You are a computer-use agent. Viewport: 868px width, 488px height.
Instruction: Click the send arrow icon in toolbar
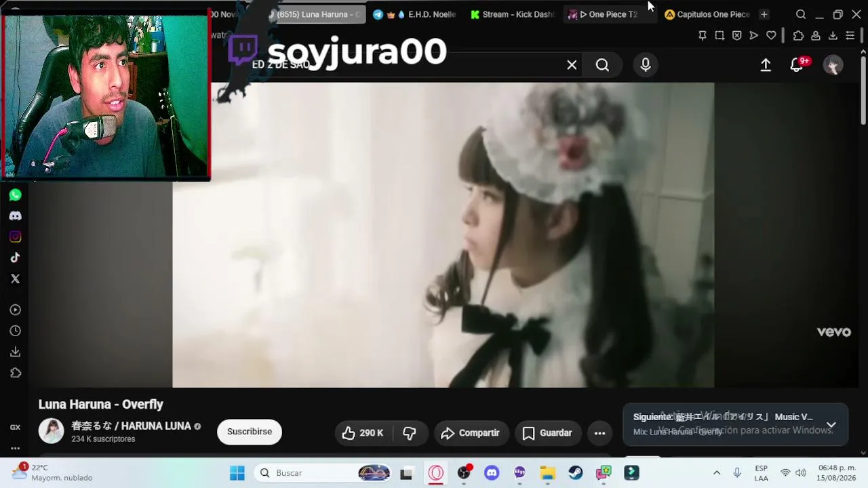[754, 35]
